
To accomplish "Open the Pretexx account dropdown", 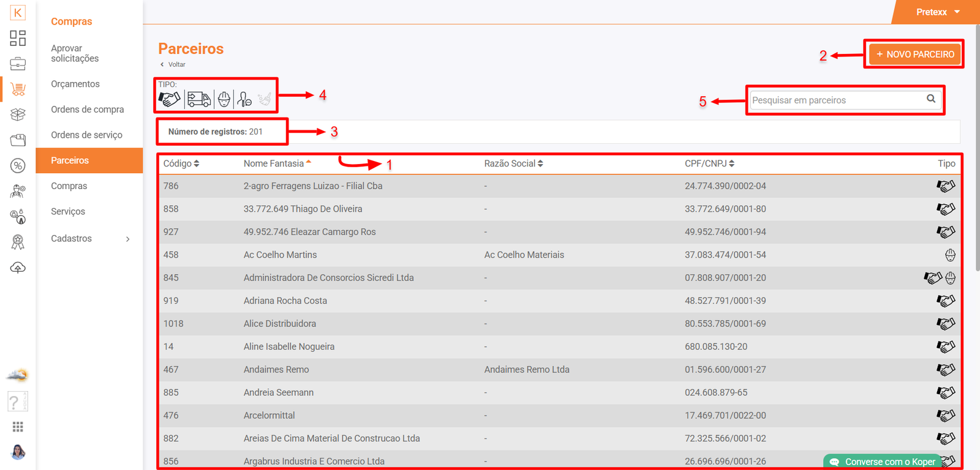I will point(938,12).
